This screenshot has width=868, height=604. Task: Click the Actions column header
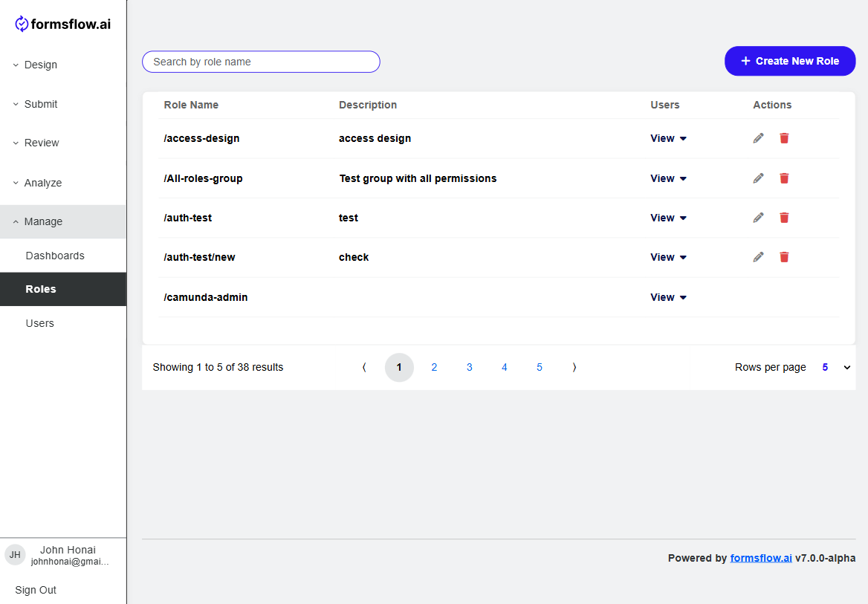click(772, 105)
